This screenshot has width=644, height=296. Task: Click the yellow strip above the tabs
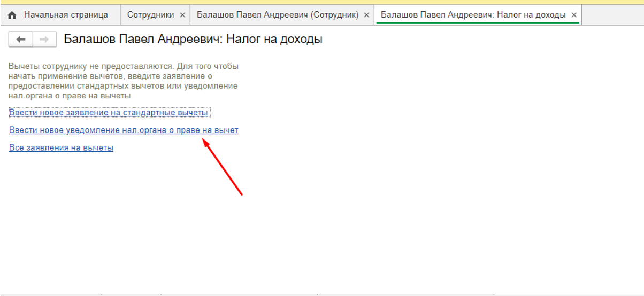point(321,2)
